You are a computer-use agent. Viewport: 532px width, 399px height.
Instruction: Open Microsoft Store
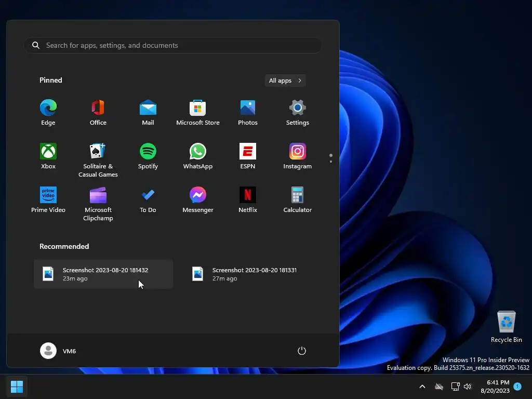pyautogui.click(x=198, y=113)
